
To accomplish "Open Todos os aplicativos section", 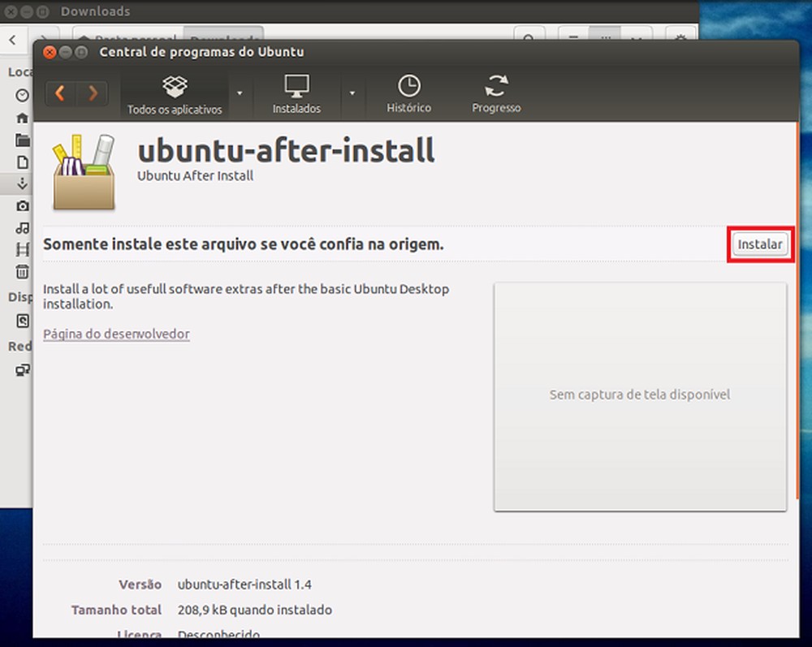I will pyautogui.click(x=175, y=95).
